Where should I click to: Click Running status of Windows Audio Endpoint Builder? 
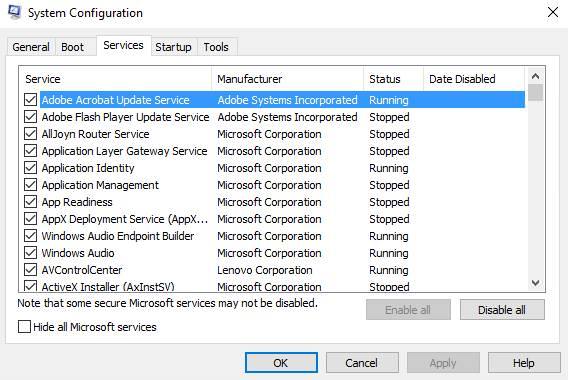tap(389, 236)
